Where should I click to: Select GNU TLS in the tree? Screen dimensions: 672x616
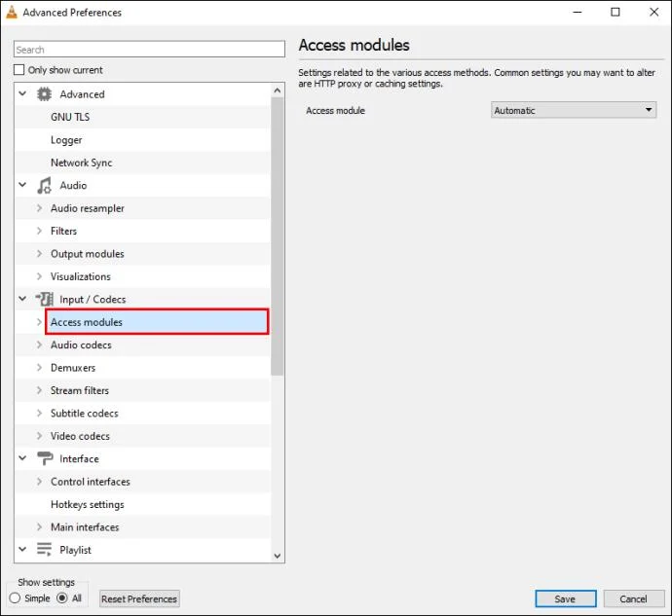(70, 117)
